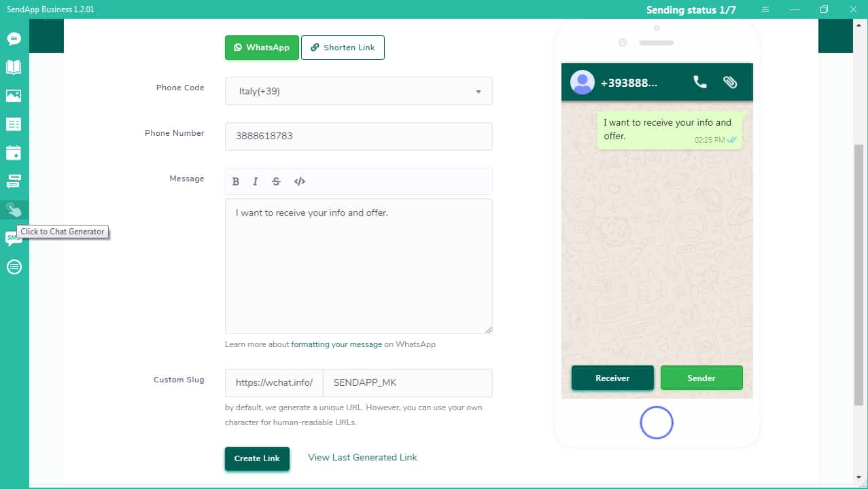Switch to the Shorten Link tab
Image resolution: width=868 pixels, height=489 pixels.
coord(343,48)
